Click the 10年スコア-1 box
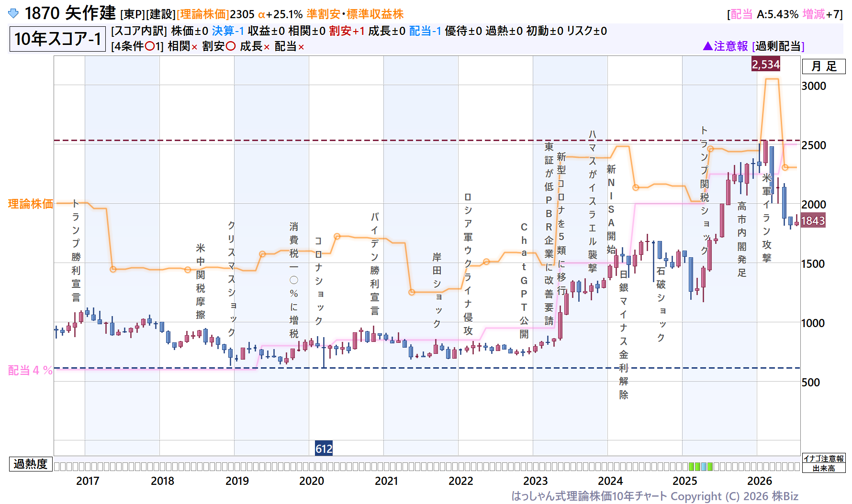Image resolution: width=852 pixels, height=504 pixels. pos(57,39)
